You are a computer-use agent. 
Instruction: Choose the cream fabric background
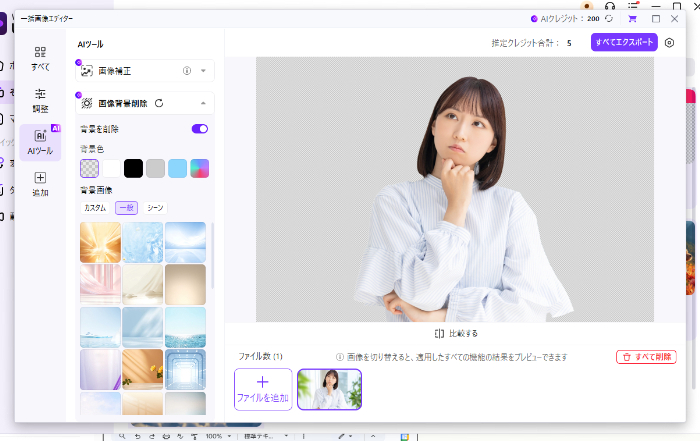(143, 285)
